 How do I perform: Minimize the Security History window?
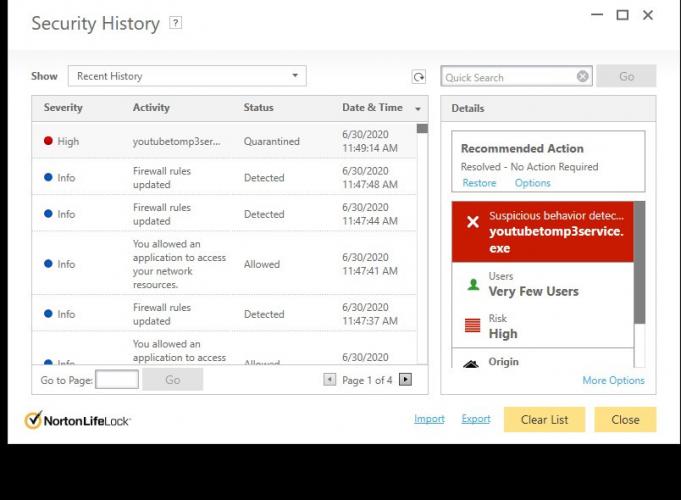tap(597, 15)
